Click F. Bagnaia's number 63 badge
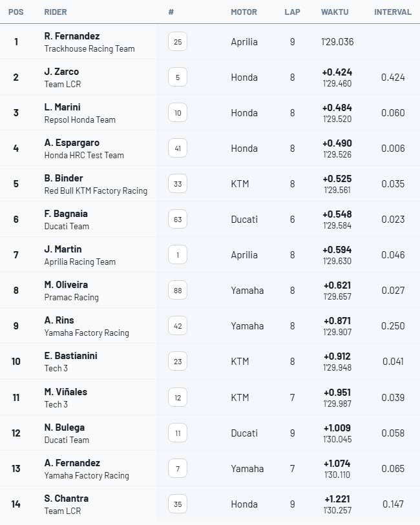This screenshot has width=420, height=525. click(178, 220)
